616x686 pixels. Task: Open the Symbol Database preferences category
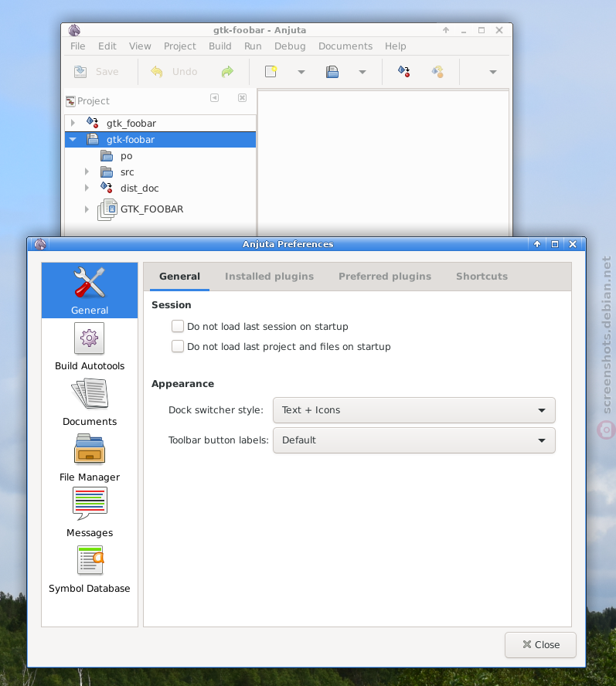pyautogui.click(x=90, y=569)
